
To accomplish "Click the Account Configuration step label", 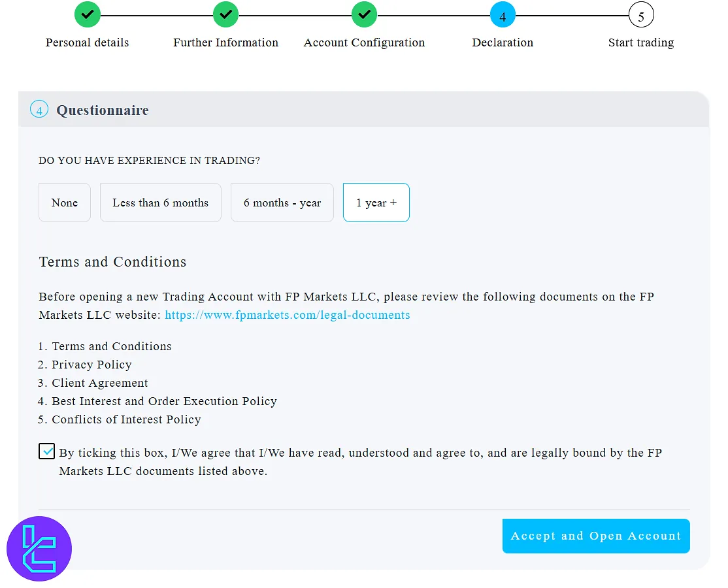I will (x=364, y=42).
